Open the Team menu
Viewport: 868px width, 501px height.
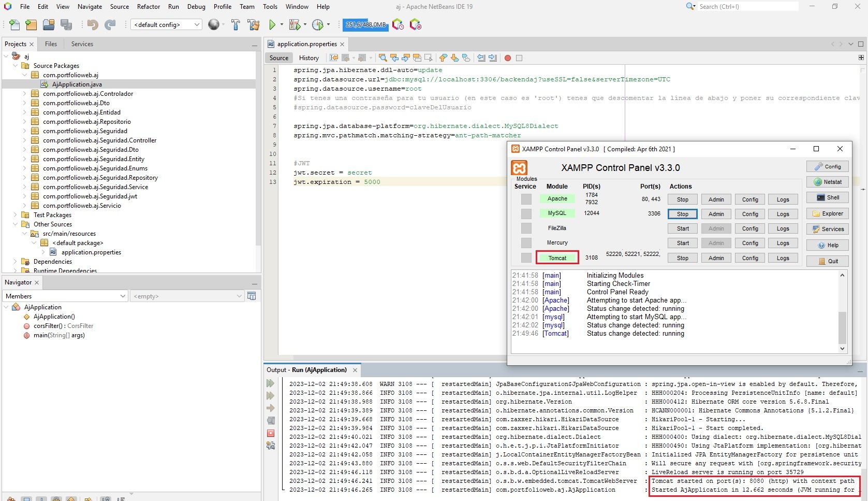[x=247, y=7]
